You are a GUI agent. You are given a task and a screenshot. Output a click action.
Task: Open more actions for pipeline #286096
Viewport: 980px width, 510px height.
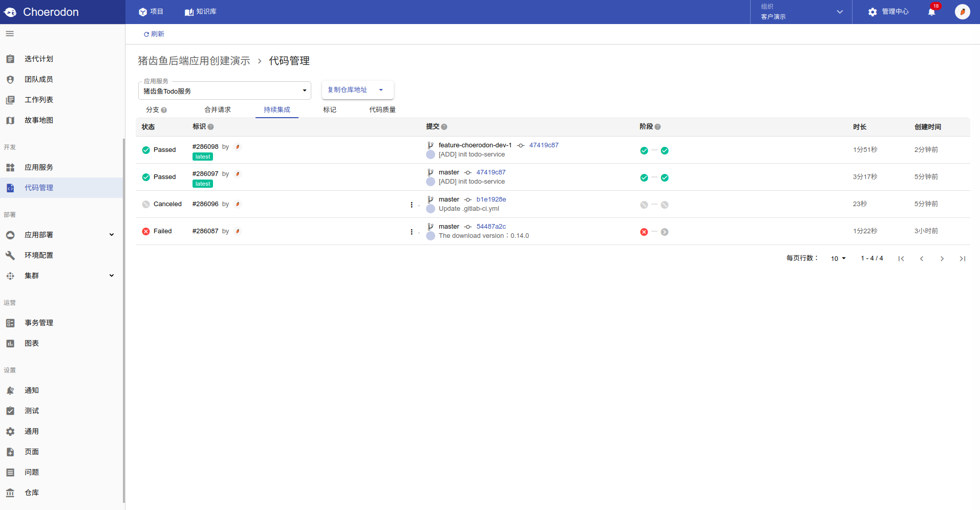click(412, 205)
